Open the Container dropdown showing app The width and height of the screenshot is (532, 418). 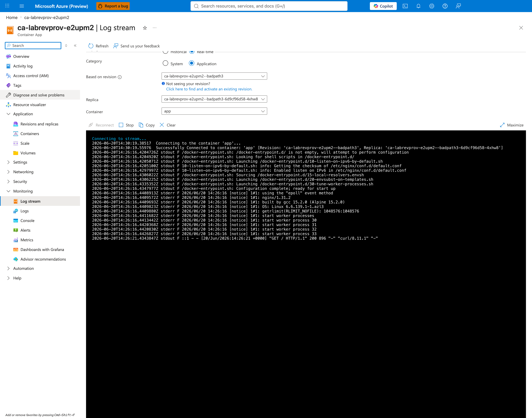coord(214,111)
